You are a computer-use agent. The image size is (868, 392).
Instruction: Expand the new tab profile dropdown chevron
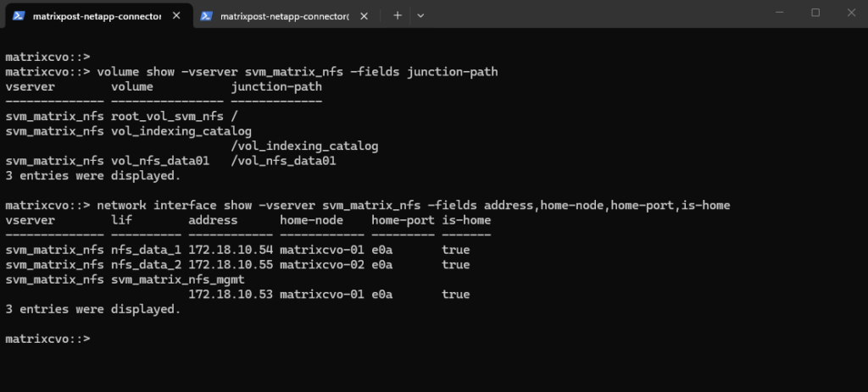tap(420, 15)
